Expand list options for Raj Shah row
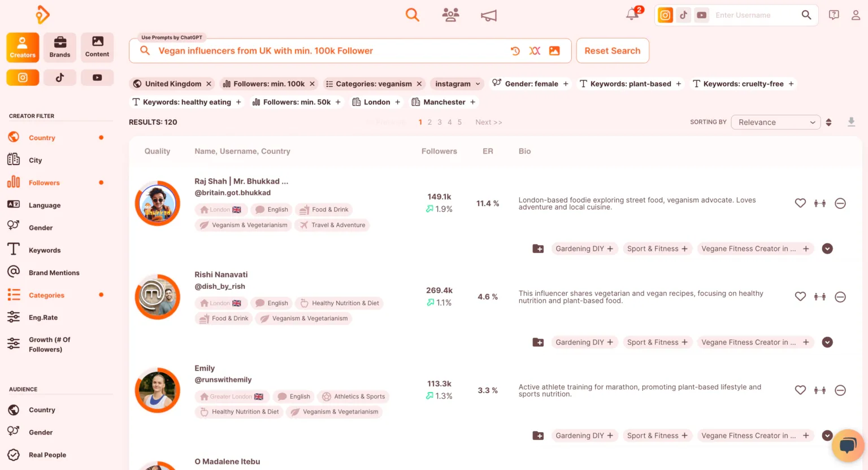 (827, 249)
